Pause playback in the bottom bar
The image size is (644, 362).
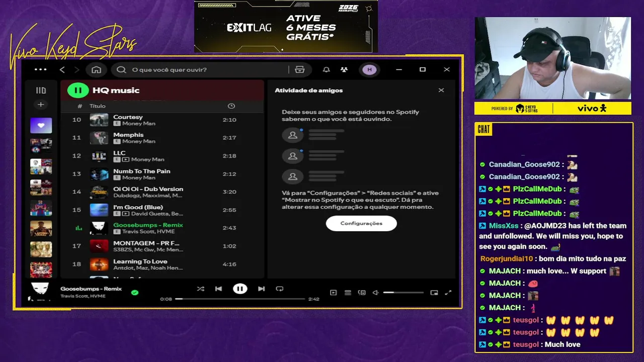240,289
